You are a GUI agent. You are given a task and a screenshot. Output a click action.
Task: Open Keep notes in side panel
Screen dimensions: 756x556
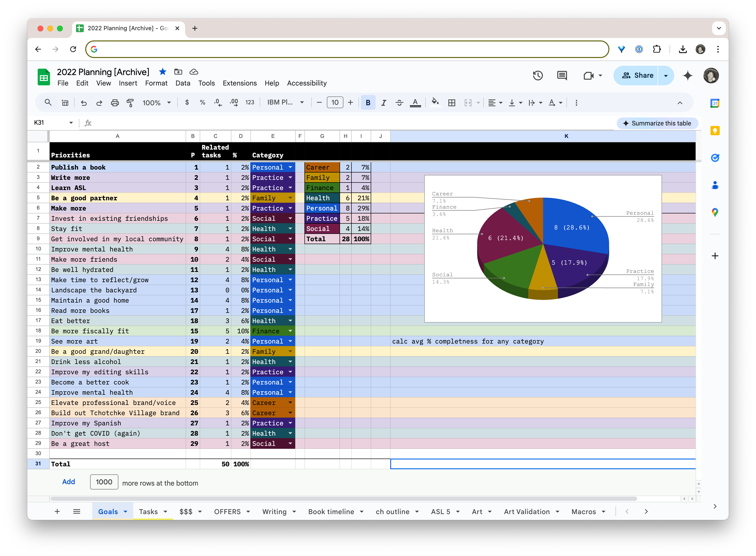pyautogui.click(x=715, y=131)
